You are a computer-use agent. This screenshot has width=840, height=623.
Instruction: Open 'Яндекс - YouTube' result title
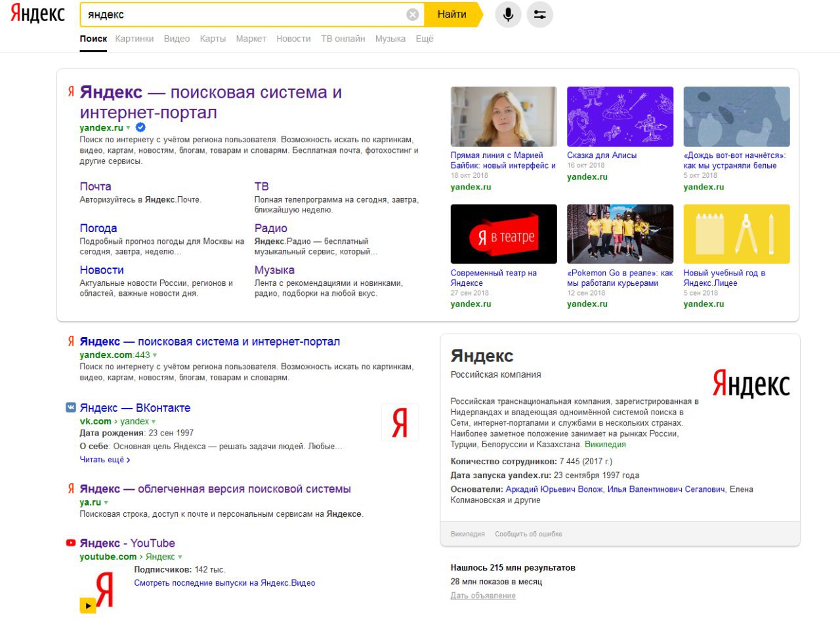pyautogui.click(x=127, y=543)
